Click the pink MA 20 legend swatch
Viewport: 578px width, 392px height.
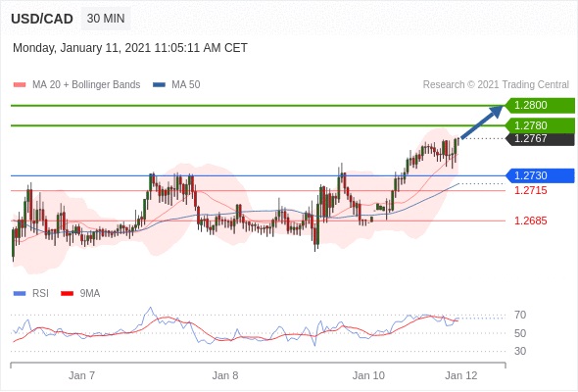[x=20, y=85]
